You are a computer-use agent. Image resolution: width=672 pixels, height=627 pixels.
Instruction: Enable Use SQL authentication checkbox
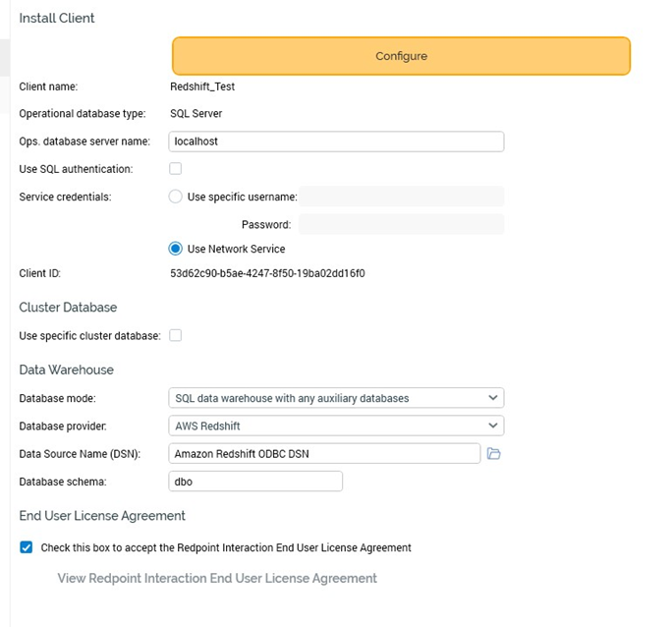[176, 169]
